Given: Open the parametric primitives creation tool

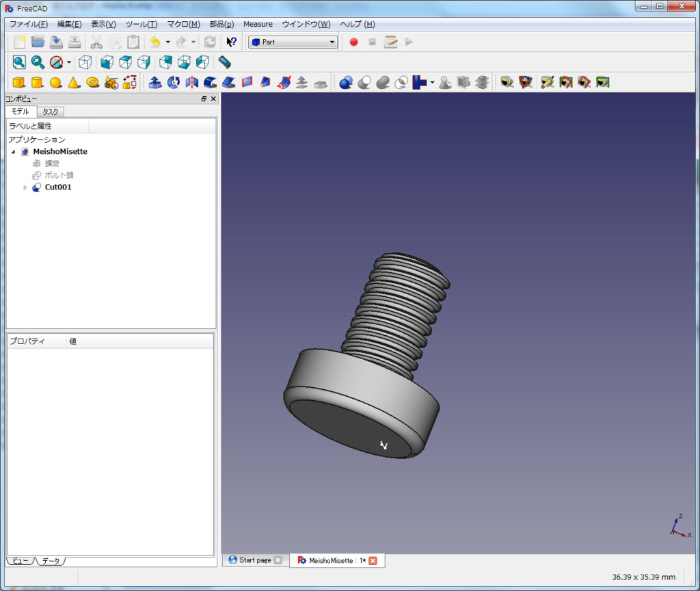Looking at the screenshot, I should click(111, 82).
